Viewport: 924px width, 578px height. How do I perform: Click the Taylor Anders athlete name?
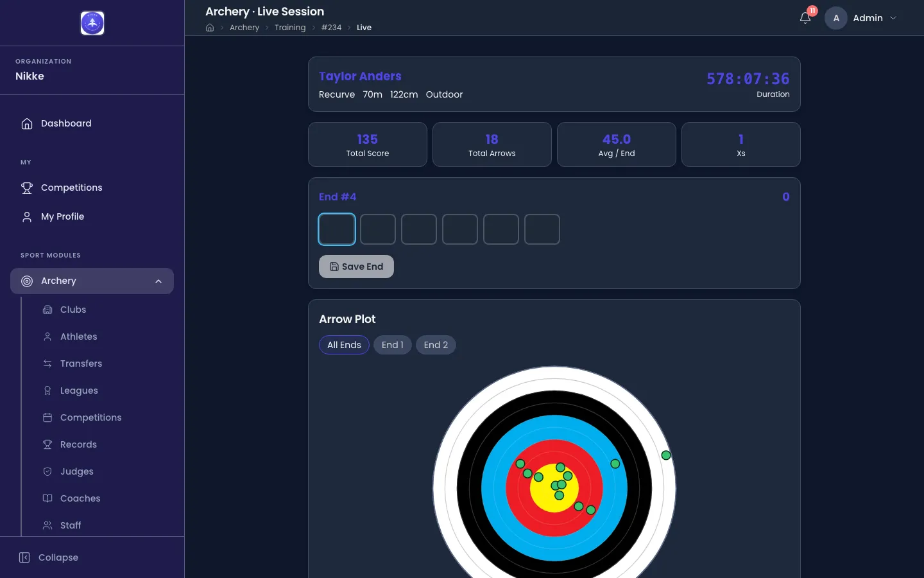[x=360, y=76]
